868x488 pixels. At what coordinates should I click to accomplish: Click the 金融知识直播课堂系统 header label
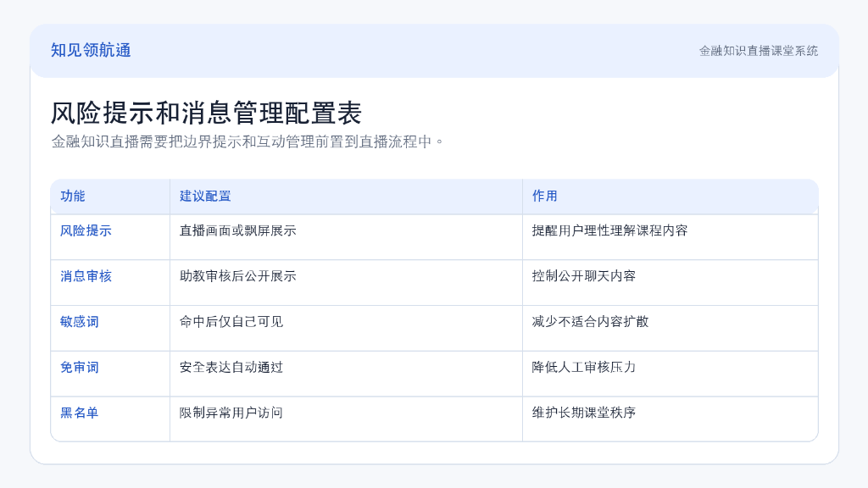[759, 51]
